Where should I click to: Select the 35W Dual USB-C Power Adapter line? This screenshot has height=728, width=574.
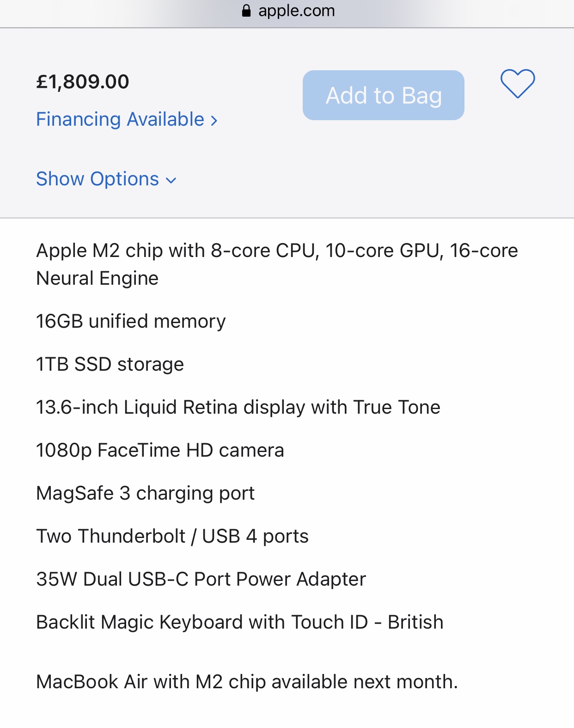pos(201,579)
